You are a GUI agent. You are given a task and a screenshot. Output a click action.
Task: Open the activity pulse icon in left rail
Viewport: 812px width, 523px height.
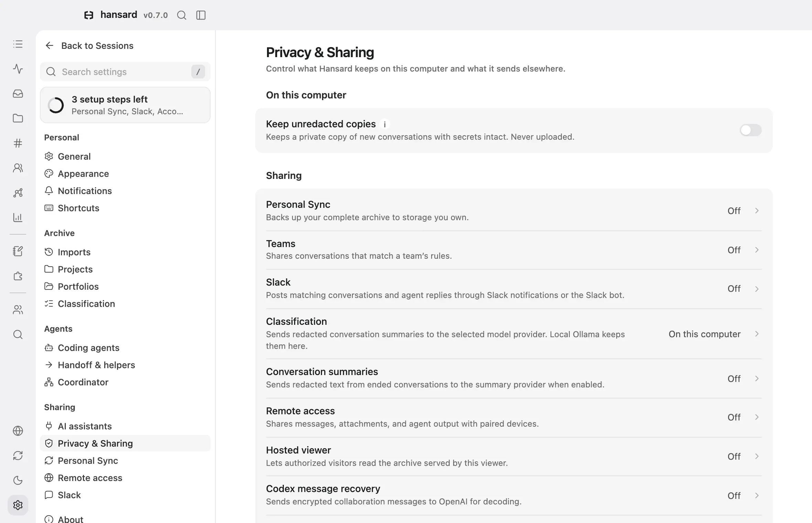coord(18,69)
